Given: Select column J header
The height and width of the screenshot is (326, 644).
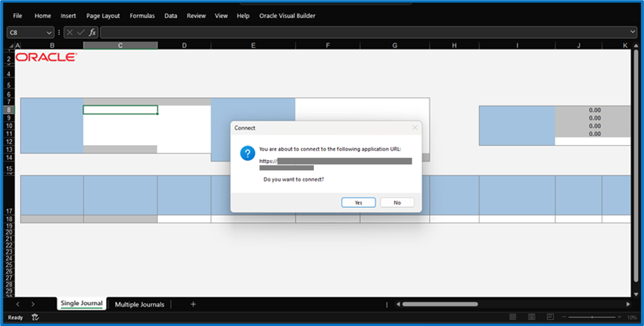Looking at the screenshot, I should [x=579, y=46].
